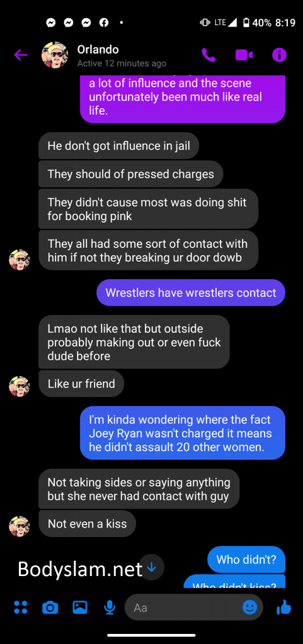Open the camera to take a photo
Screen dimensions: 303x644
(x=50, y=607)
